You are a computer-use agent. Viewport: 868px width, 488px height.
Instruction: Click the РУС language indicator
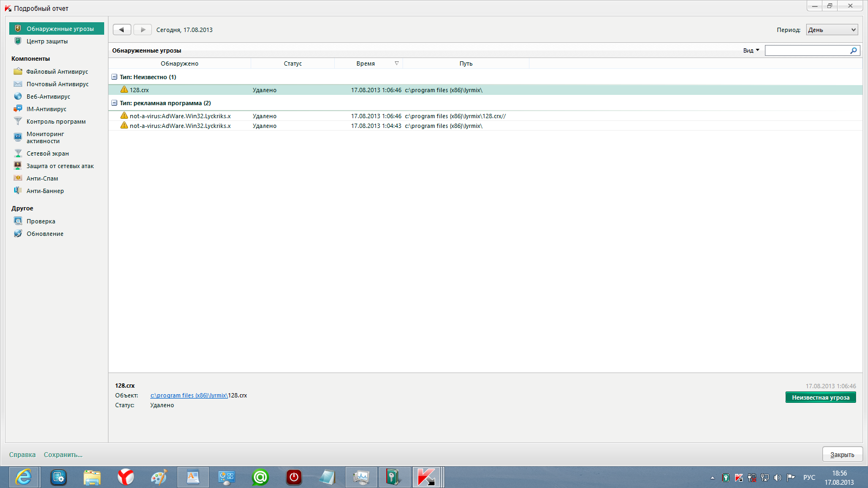click(x=809, y=478)
